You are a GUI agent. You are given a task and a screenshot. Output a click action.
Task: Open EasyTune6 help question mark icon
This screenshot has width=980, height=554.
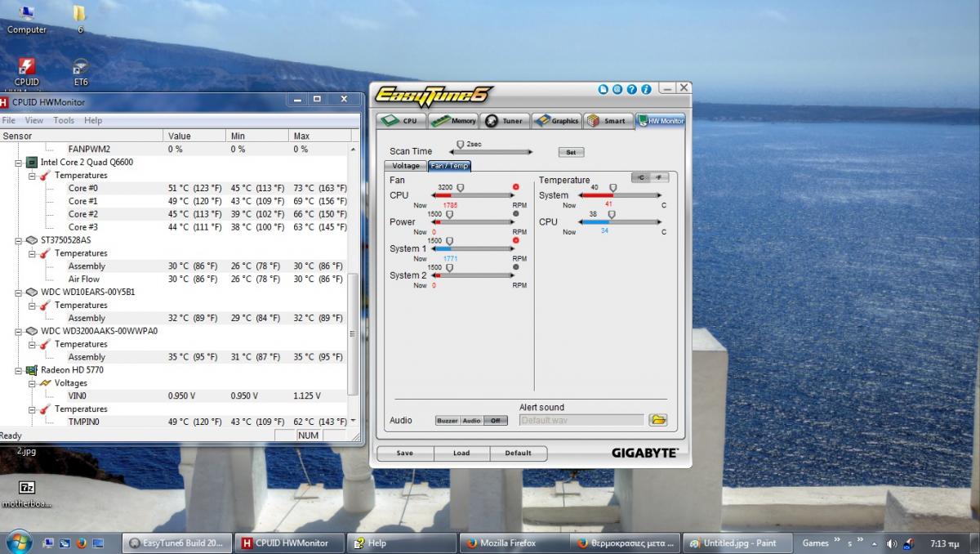pyautogui.click(x=632, y=89)
